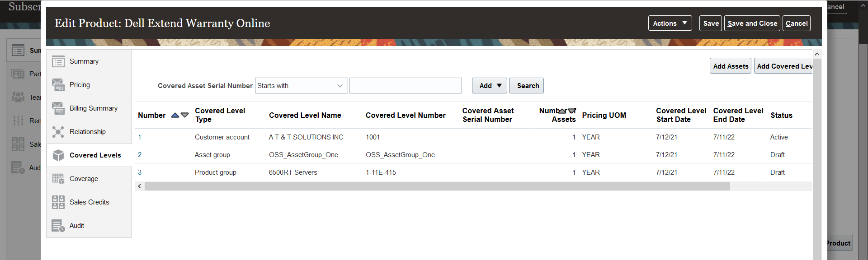Click the Covered Level Type column header

[220, 115]
